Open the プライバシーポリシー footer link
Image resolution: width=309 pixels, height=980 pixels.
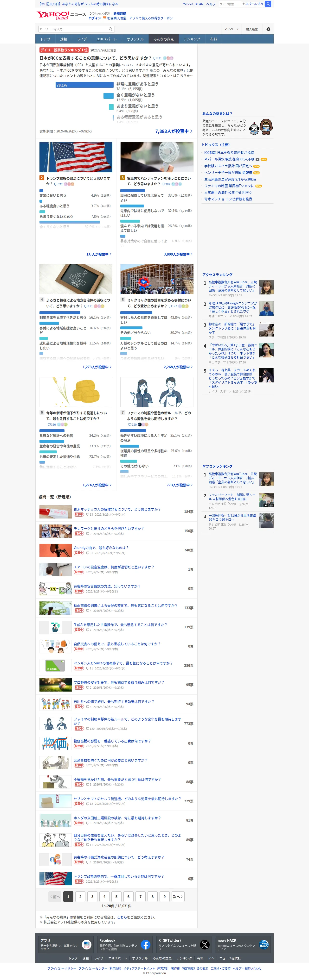[x=62, y=968]
